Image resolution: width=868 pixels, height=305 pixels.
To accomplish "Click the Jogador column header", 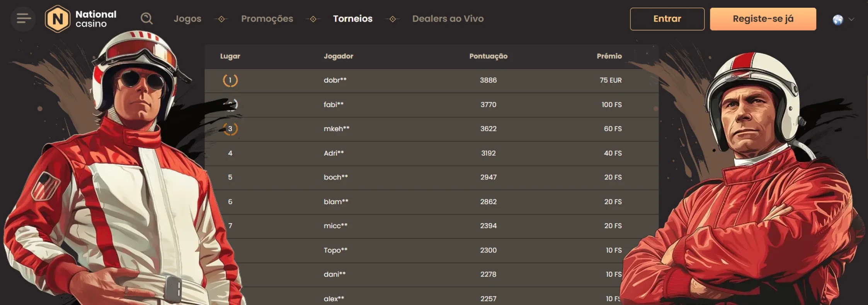I will point(338,56).
